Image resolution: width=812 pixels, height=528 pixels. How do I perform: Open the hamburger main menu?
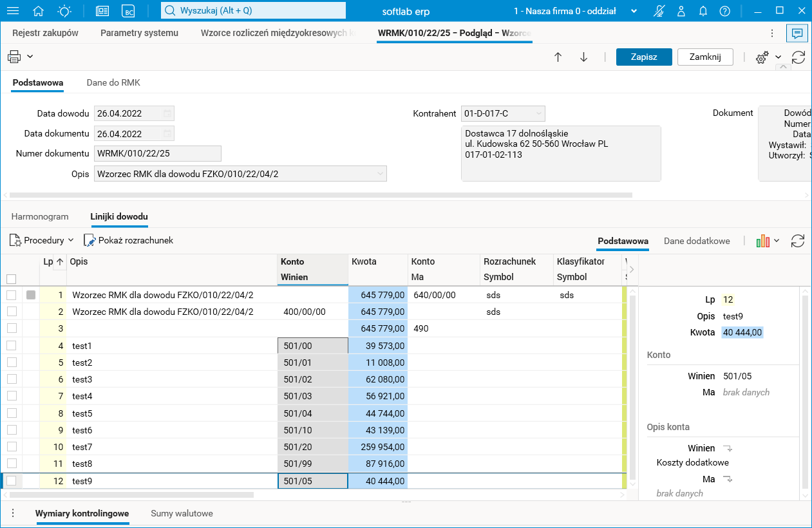click(12, 11)
